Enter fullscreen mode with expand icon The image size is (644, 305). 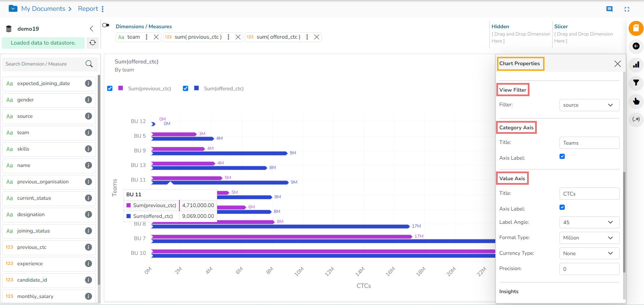[x=627, y=9]
